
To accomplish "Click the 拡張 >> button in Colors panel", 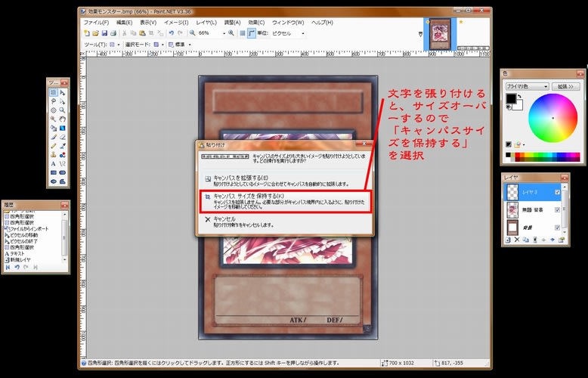I will [x=565, y=87].
